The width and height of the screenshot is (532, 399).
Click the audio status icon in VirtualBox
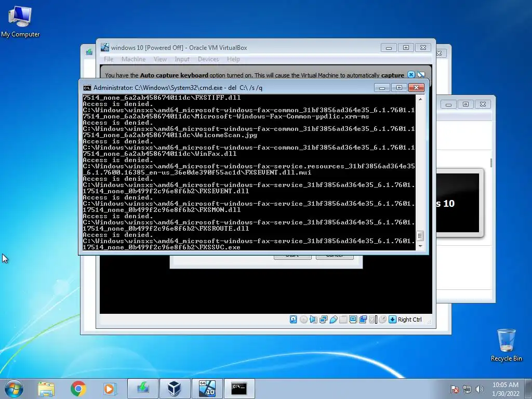point(313,320)
